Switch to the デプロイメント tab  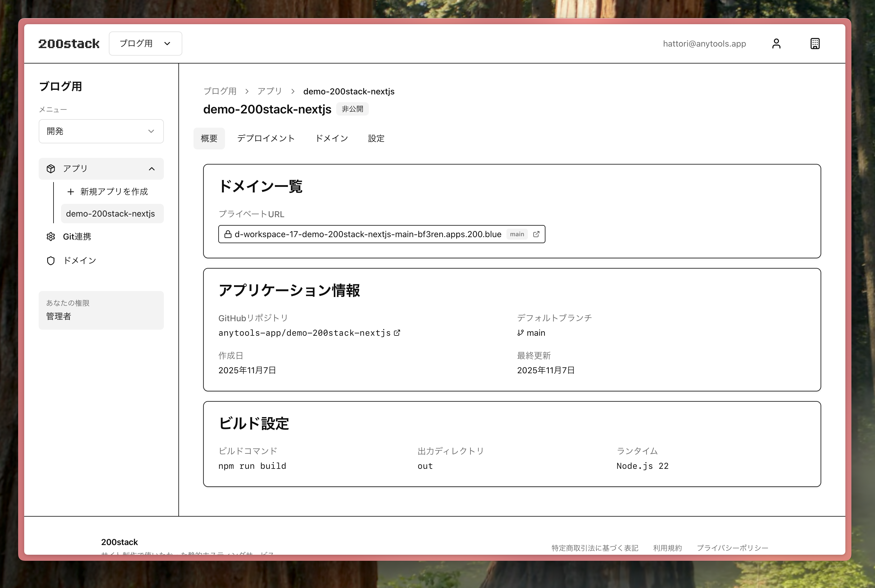coord(266,138)
